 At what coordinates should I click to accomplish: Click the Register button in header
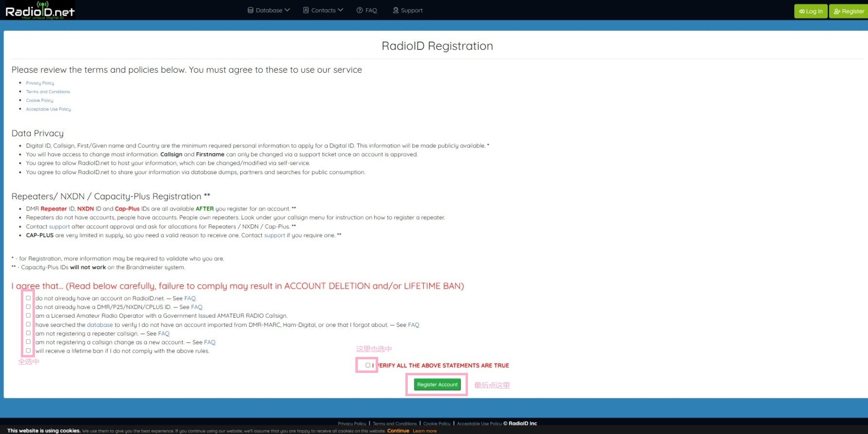point(849,11)
